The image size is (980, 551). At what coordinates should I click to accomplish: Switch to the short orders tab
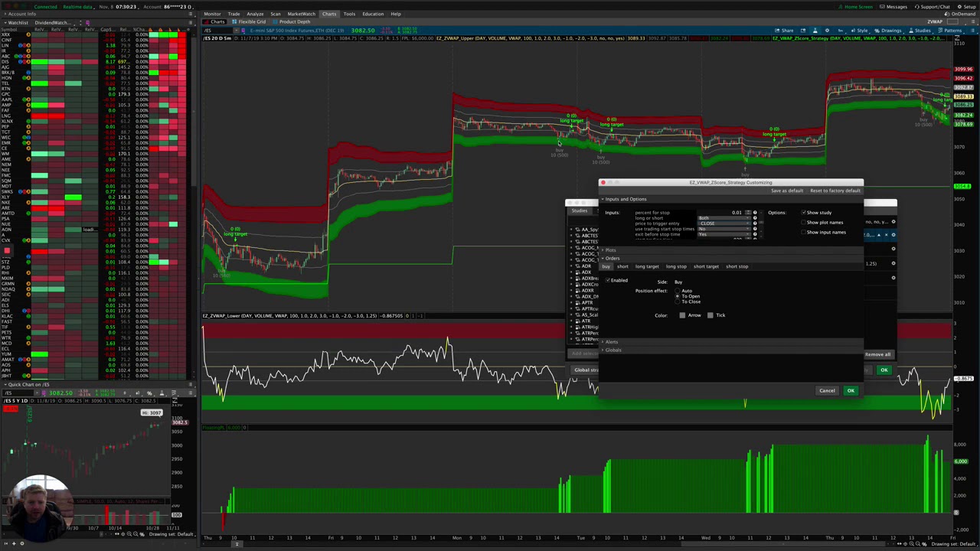pos(622,266)
